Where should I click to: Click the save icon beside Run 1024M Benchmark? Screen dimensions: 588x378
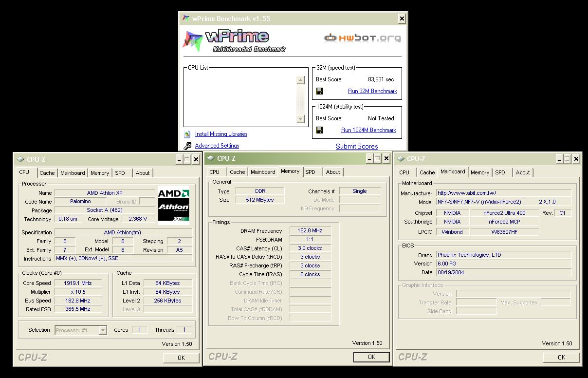pyautogui.click(x=319, y=130)
